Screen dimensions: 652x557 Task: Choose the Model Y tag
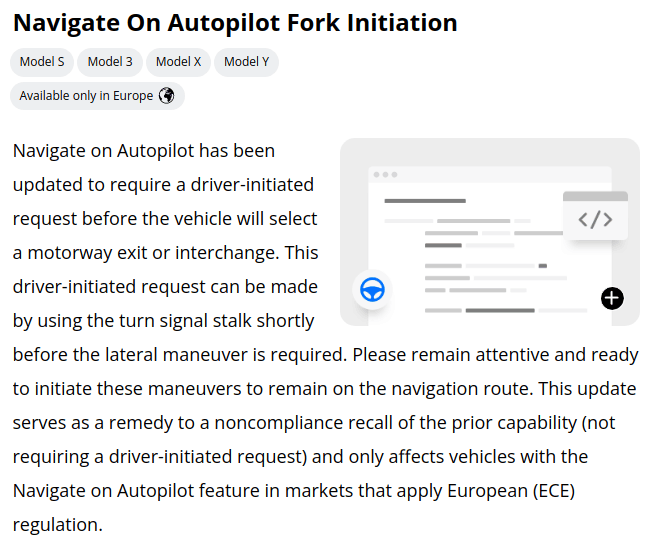tap(246, 62)
